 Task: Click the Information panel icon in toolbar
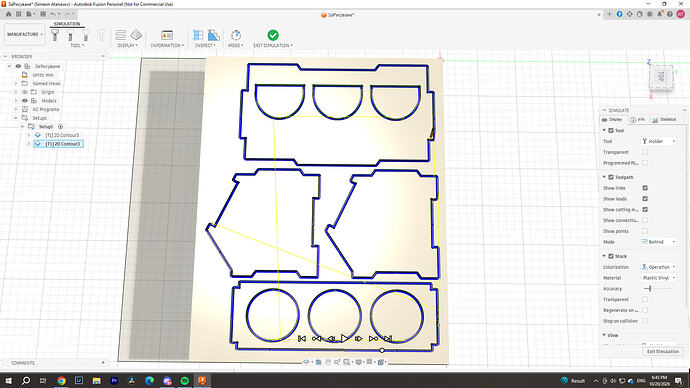[x=167, y=35]
